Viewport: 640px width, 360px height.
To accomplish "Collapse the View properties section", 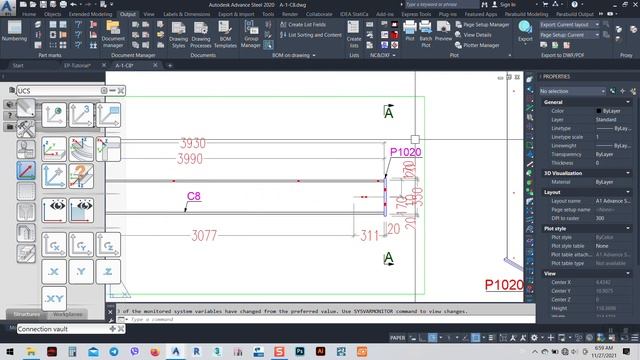I will click(628, 273).
